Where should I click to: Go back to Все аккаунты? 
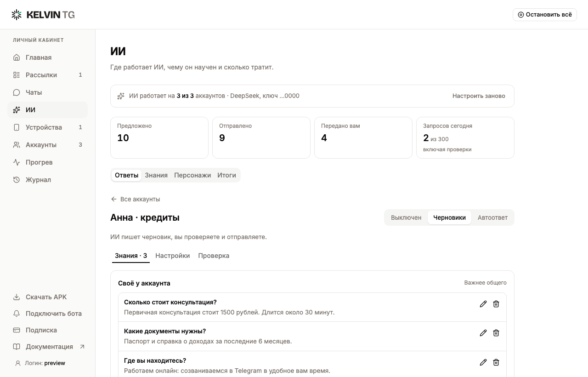click(136, 199)
